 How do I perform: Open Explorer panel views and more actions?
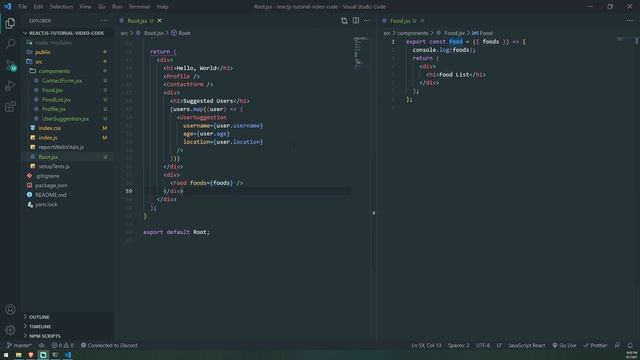point(104,21)
